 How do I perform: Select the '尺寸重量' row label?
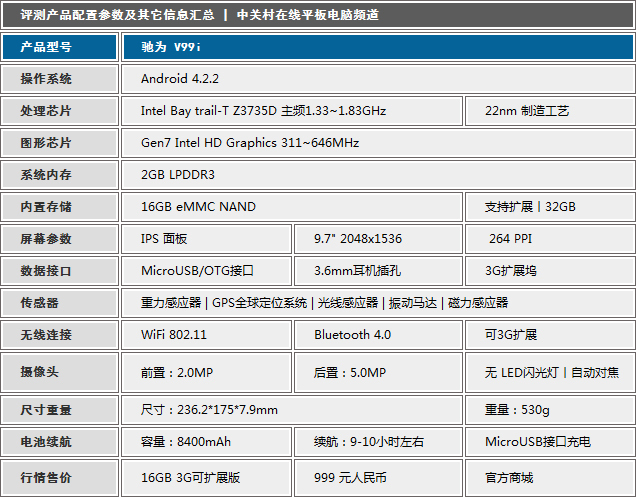pos(60,410)
